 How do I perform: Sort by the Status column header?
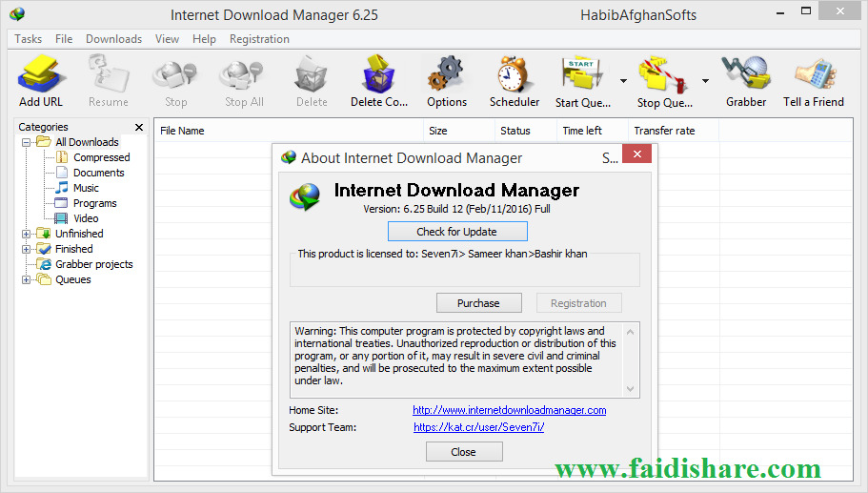coord(525,131)
